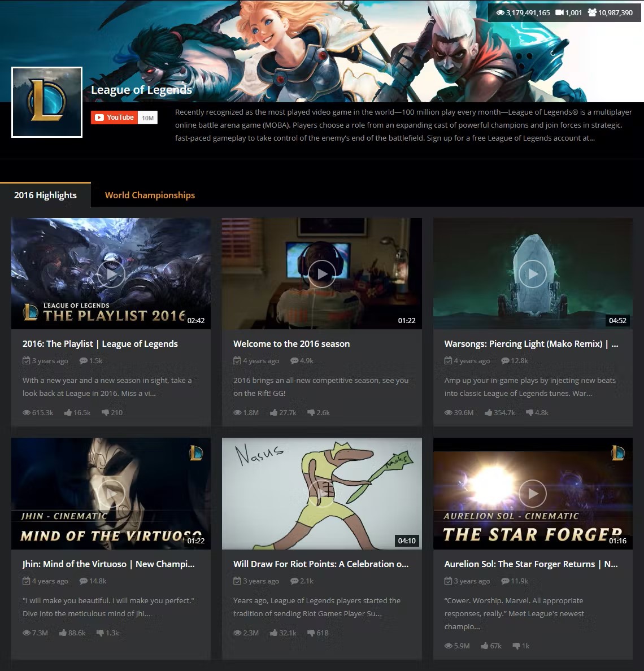This screenshot has width=644, height=671.
Task: Click the channel description starting 'Recently recognized'
Action: (403, 125)
